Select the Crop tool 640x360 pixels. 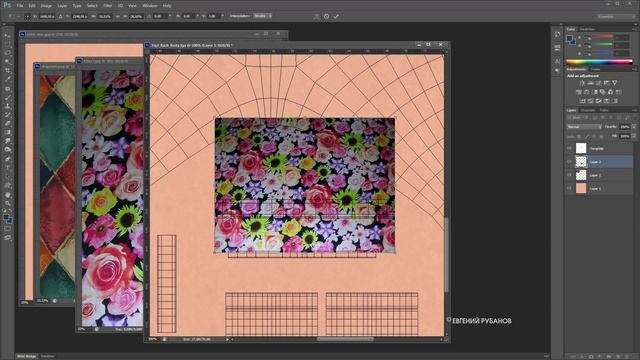7,71
